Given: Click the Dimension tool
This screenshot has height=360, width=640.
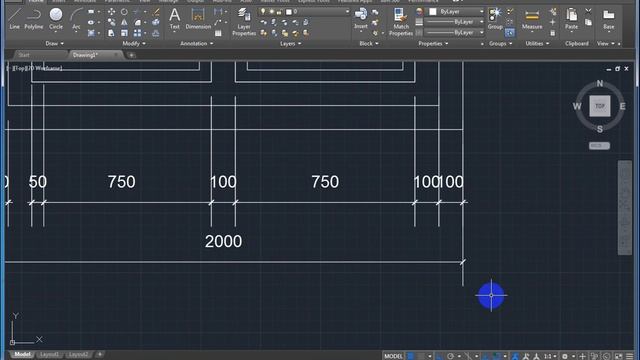Looking at the screenshot, I should pos(198,18).
